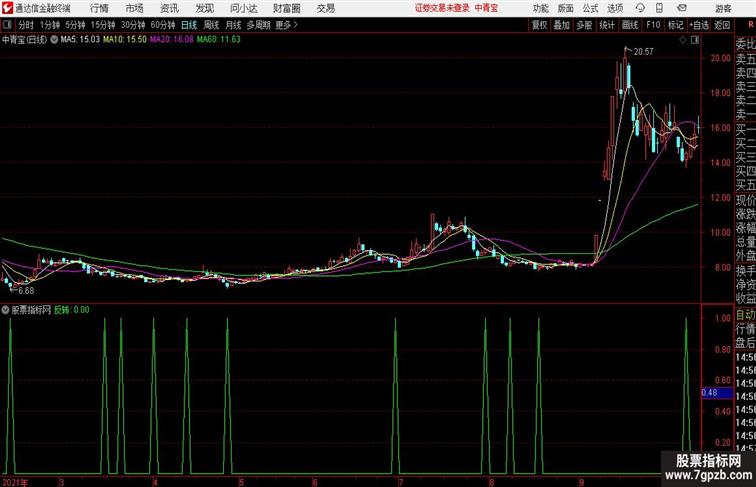Open the 多周期 multi-period view
The width and height of the screenshot is (756, 487).
pyautogui.click(x=258, y=25)
